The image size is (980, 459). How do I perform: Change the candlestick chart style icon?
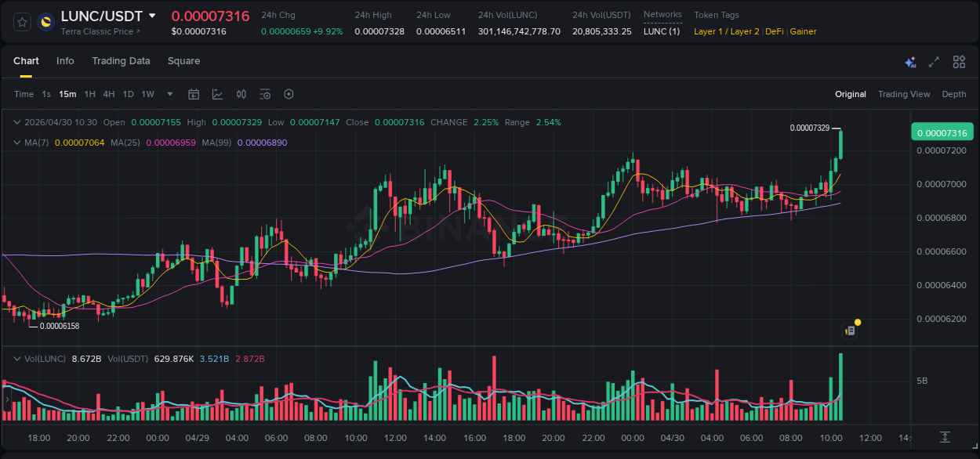click(241, 94)
